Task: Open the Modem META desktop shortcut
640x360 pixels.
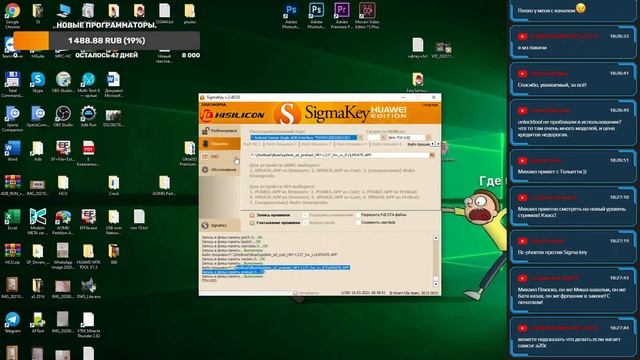Action: (38, 222)
